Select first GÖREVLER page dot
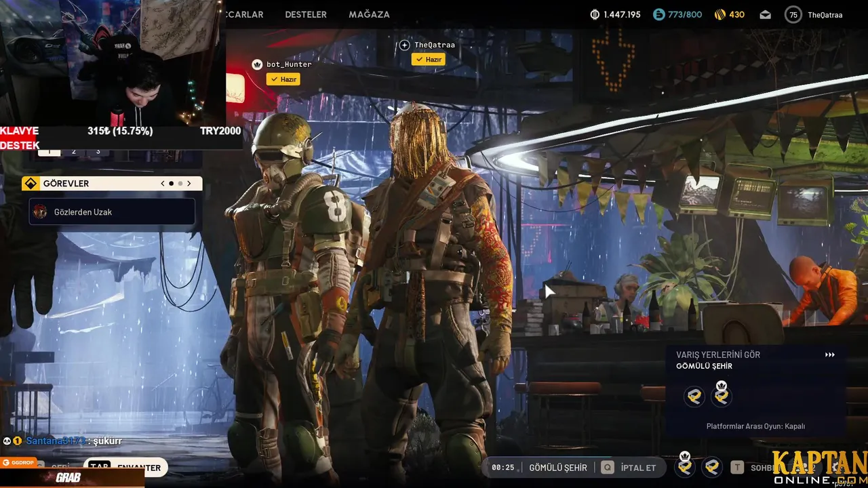868x488 pixels. [171, 183]
